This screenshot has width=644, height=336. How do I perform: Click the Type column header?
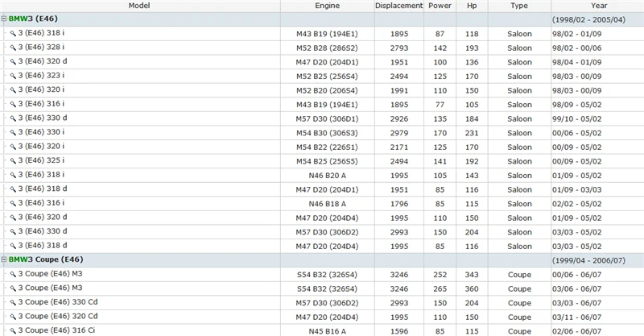click(x=519, y=6)
